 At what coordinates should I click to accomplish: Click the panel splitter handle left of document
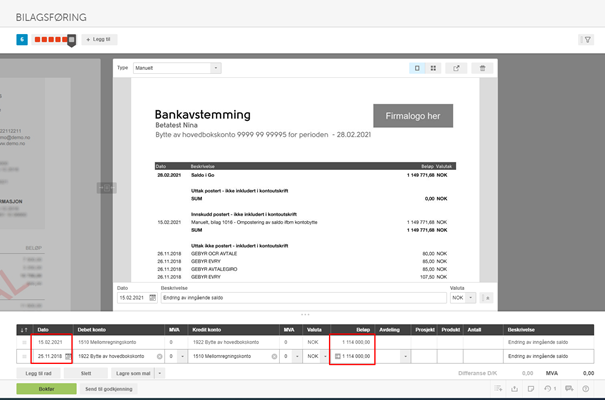coord(107,188)
